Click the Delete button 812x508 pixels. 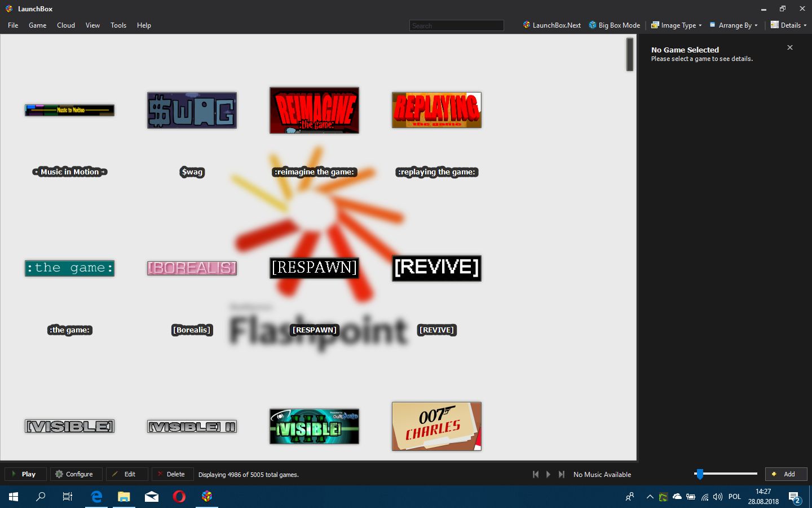172,474
